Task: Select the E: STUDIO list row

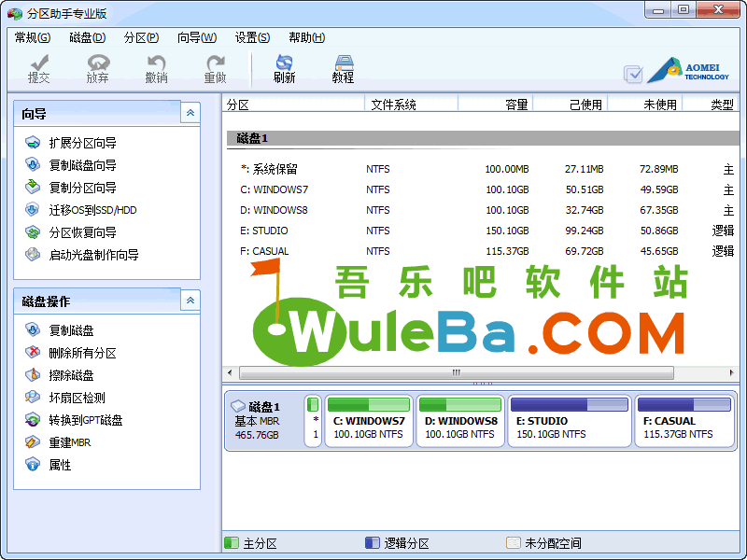Action: 481,231
